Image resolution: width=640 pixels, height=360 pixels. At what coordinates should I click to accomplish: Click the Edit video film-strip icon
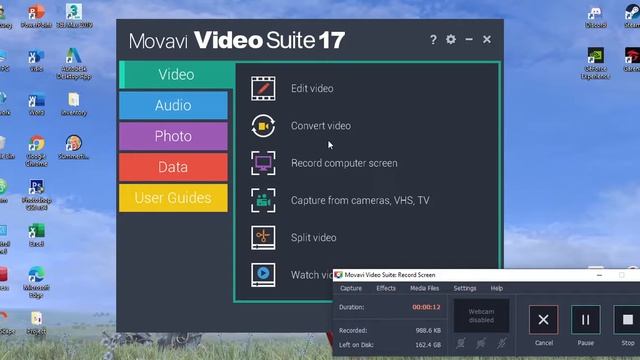263,89
